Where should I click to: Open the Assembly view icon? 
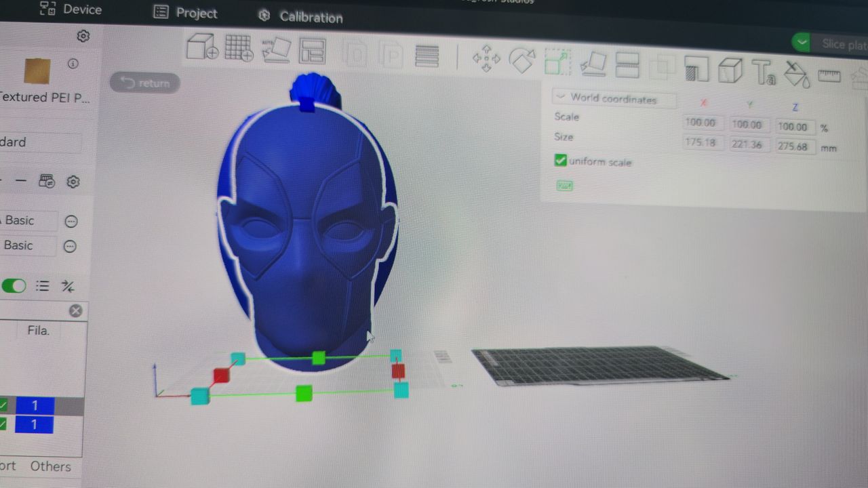click(860, 77)
